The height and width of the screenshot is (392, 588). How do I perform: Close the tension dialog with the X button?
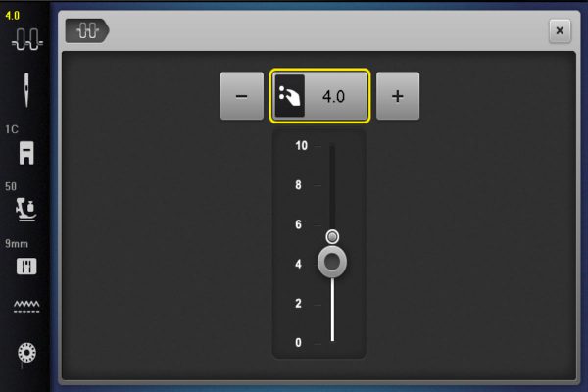coord(560,30)
